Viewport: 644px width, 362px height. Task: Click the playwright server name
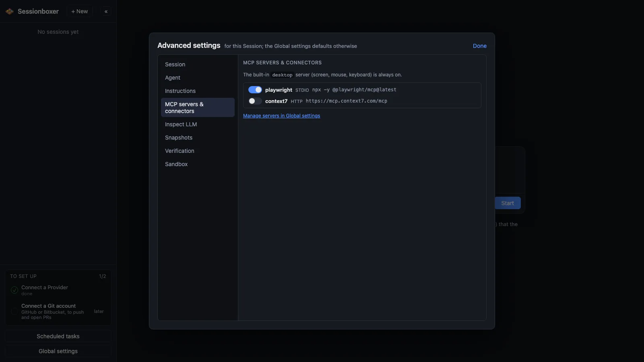tap(279, 90)
